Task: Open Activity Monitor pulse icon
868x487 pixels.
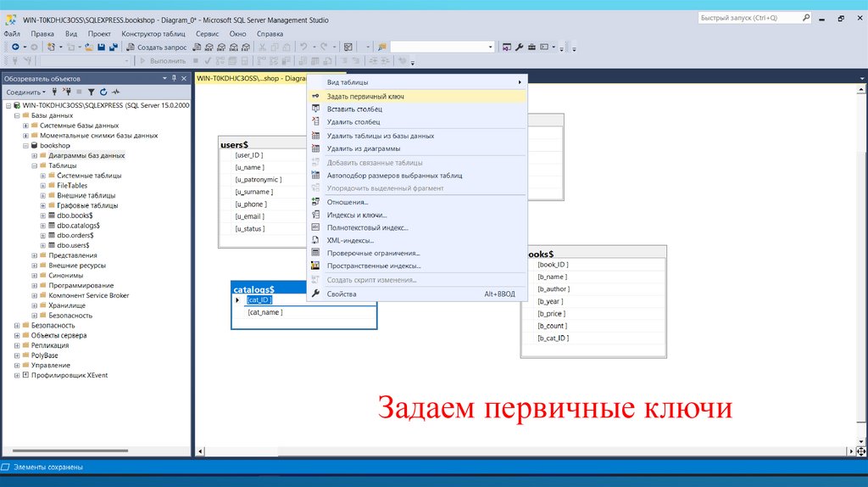Action: point(115,92)
